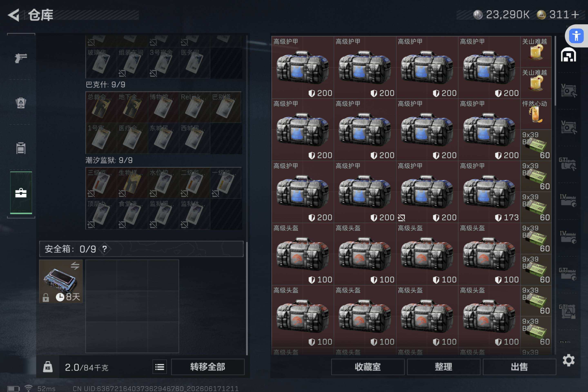Switch to the chest rig tab
The height and width of the screenshot is (392, 588).
point(21,148)
